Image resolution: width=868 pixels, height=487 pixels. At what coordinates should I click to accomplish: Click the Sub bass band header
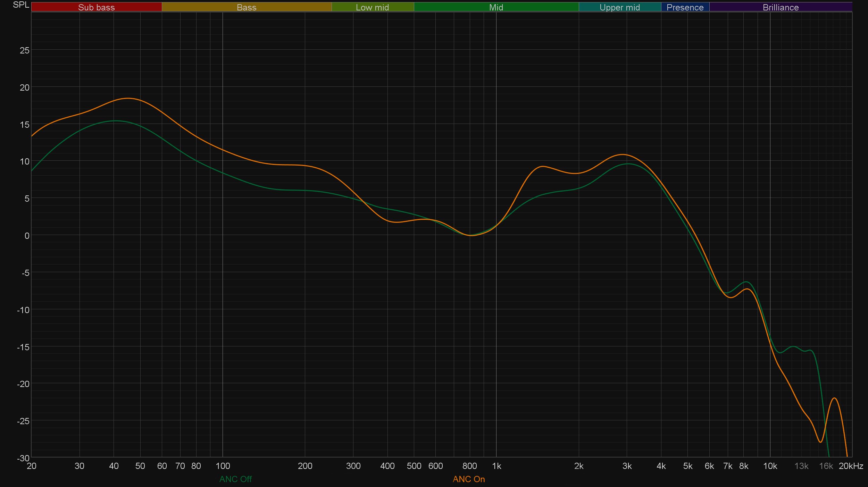(96, 7)
